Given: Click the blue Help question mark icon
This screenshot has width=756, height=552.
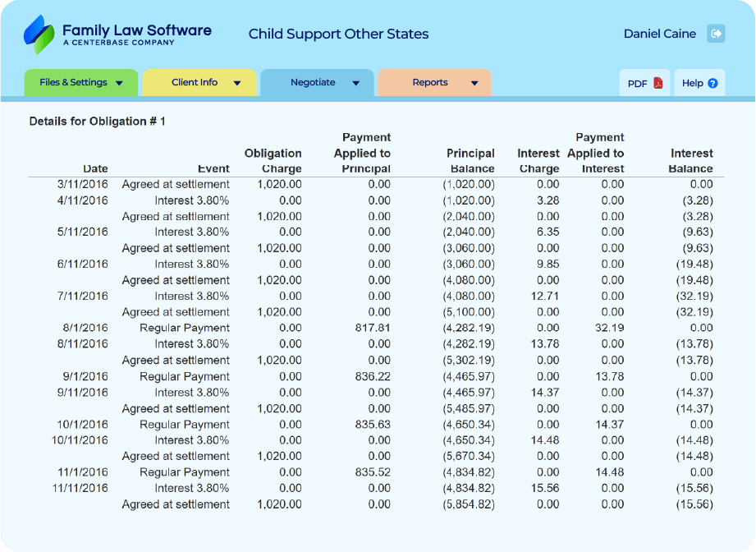Looking at the screenshot, I should (x=712, y=83).
